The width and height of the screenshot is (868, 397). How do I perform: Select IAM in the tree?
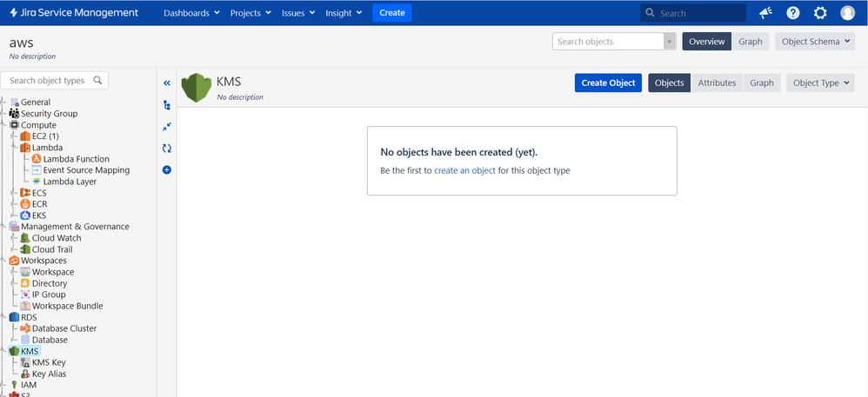[x=29, y=385]
